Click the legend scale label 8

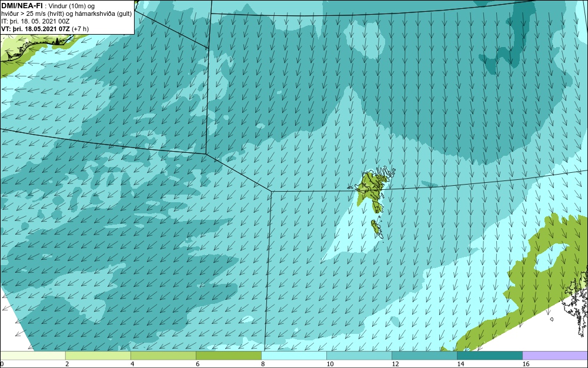[263, 364]
